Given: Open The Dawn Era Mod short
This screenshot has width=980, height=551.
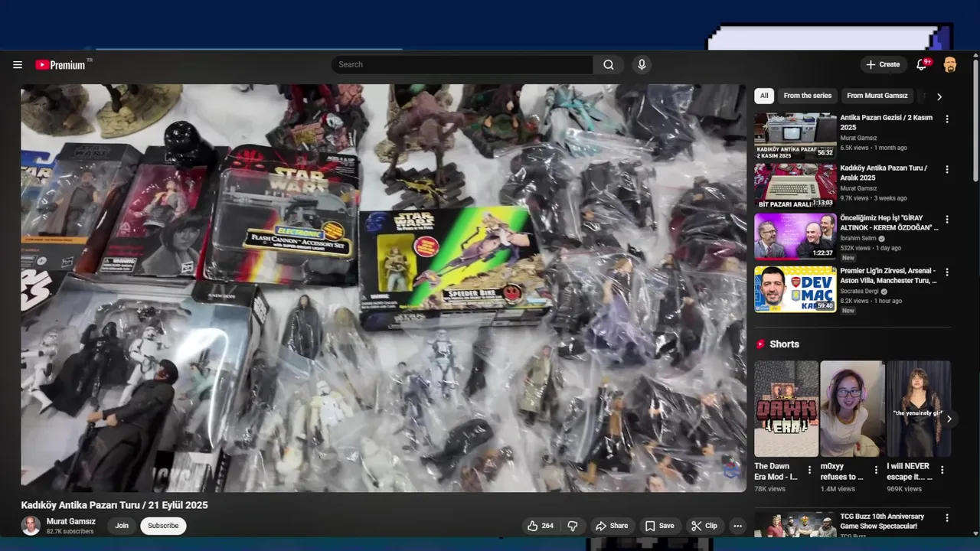Looking at the screenshot, I should coord(786,409).
